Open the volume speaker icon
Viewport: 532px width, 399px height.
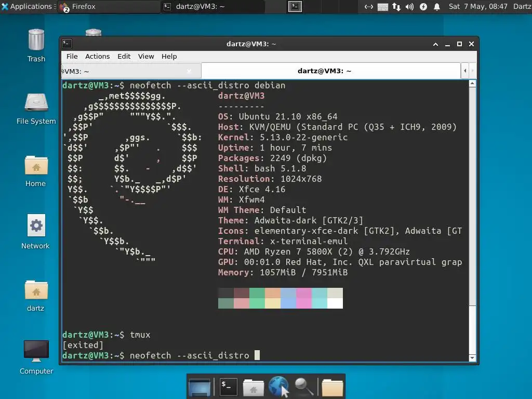(x=409, y=6)
